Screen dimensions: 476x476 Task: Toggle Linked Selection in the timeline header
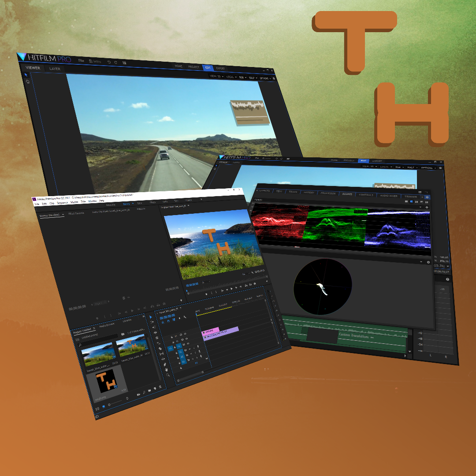click(174, 320)
